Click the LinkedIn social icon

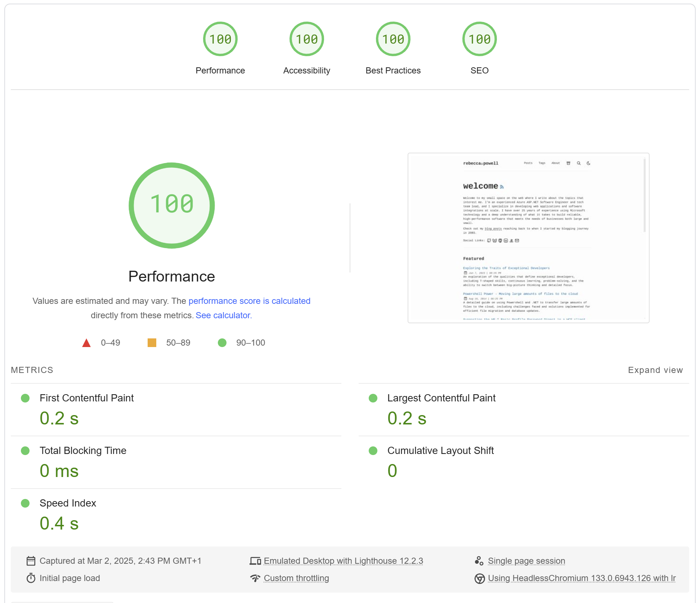click(506, 240)
